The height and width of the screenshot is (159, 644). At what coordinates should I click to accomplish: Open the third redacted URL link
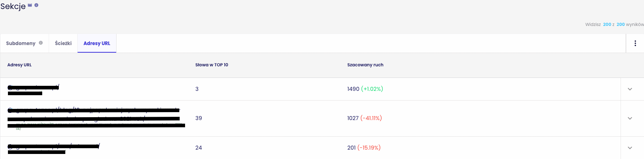click(53, 146)
